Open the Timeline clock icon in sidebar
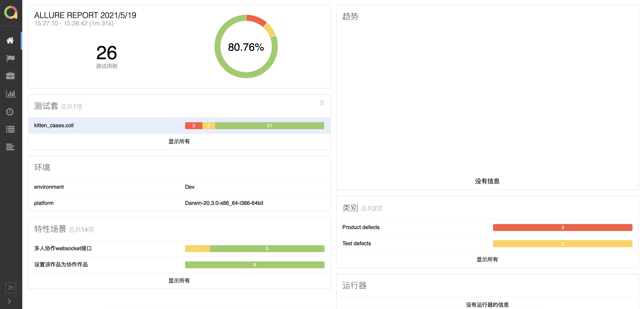 pyautogui.click(x=10, y=112)
